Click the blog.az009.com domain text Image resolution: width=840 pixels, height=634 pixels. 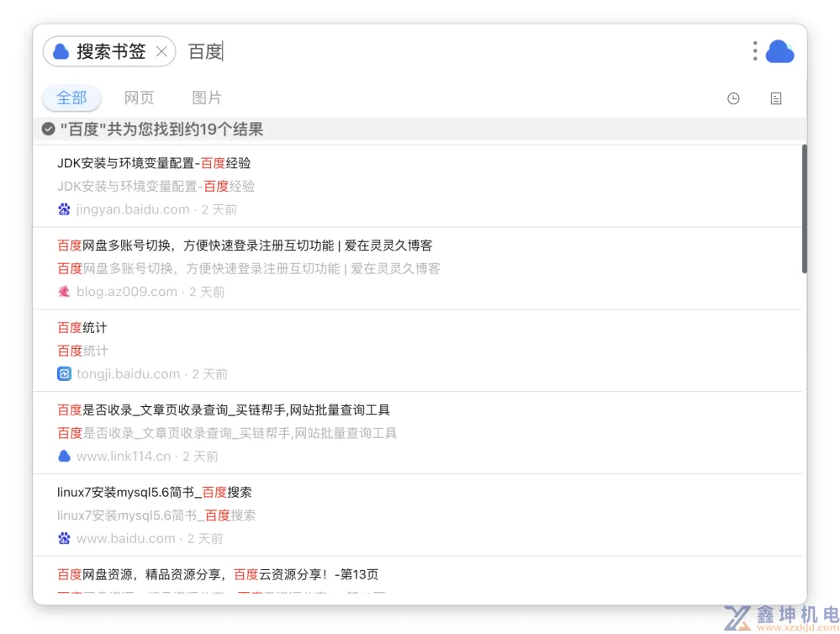click(x=126, y=292)
